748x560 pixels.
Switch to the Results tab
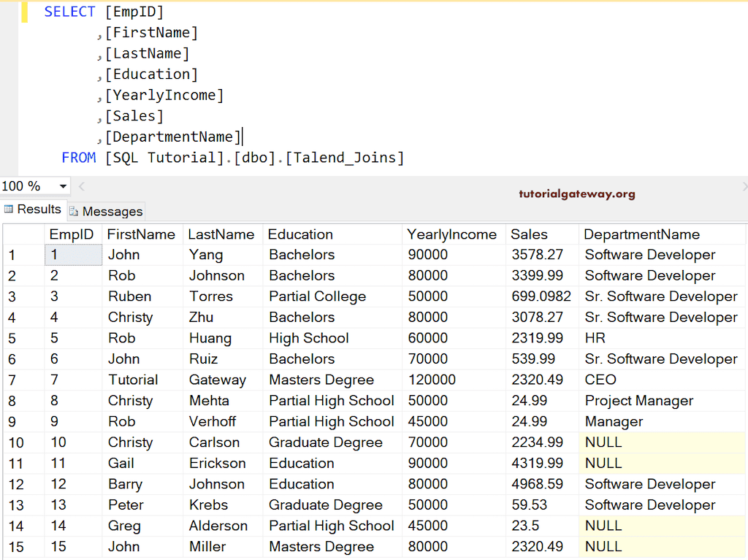[x=33, y=210]
